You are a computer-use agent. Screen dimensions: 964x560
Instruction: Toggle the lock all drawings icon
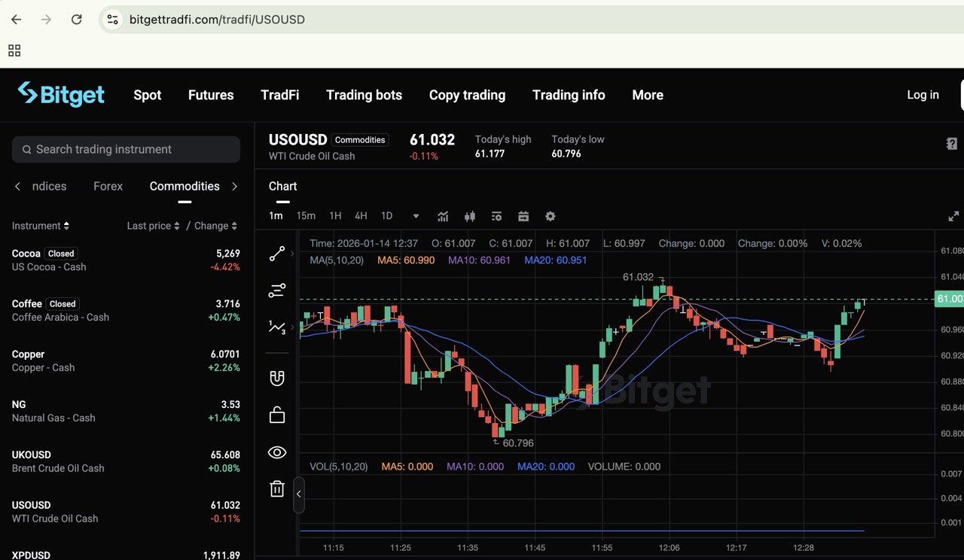277,414
